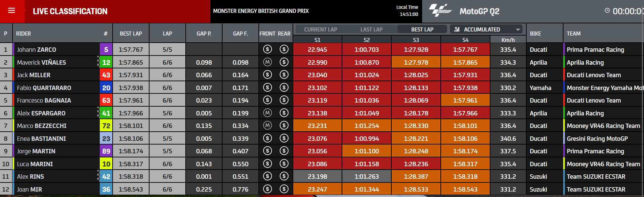Open the hamburger menu
Screen dimensions: 644x197
[11, 10]
